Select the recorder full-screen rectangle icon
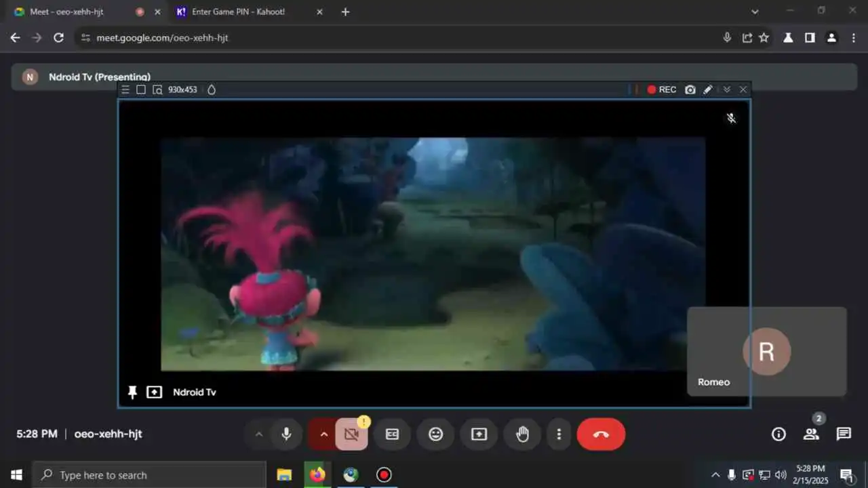The width and height of the screenshot is (868, 488). click(x=141, y=89)
